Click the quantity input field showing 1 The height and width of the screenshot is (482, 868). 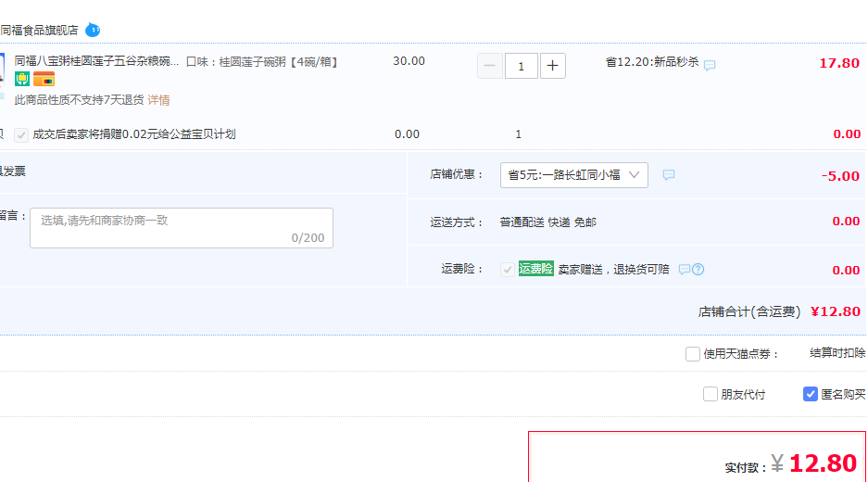coord(522,66)
